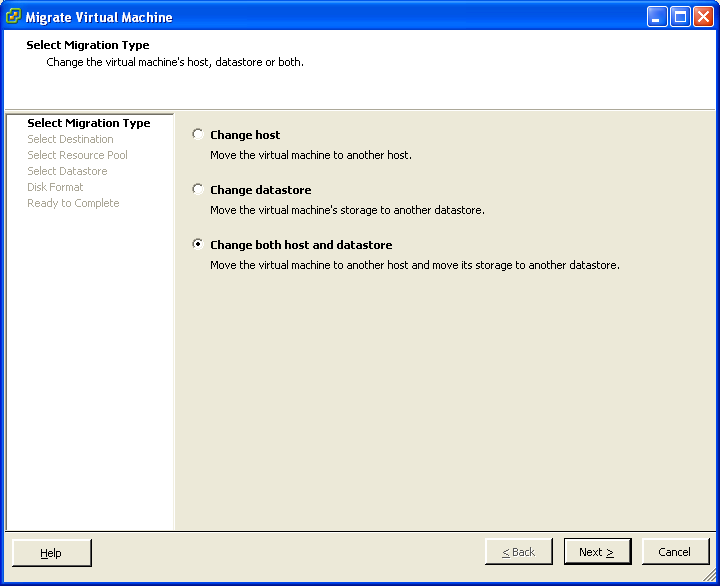The height and width of the screenshot is (586, 720).
Task: Open the Select Datastore step
Action: [x=67, y=171]
